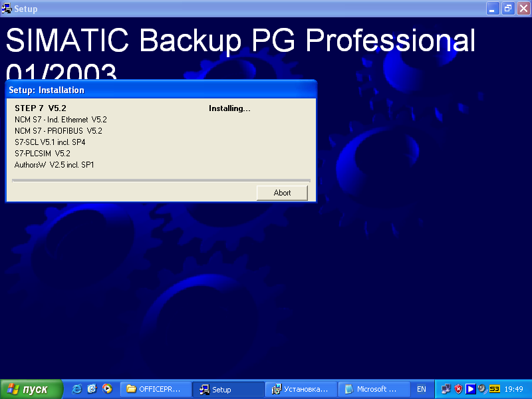Abort the STEP 7 installation

click(x=282, y=193)
